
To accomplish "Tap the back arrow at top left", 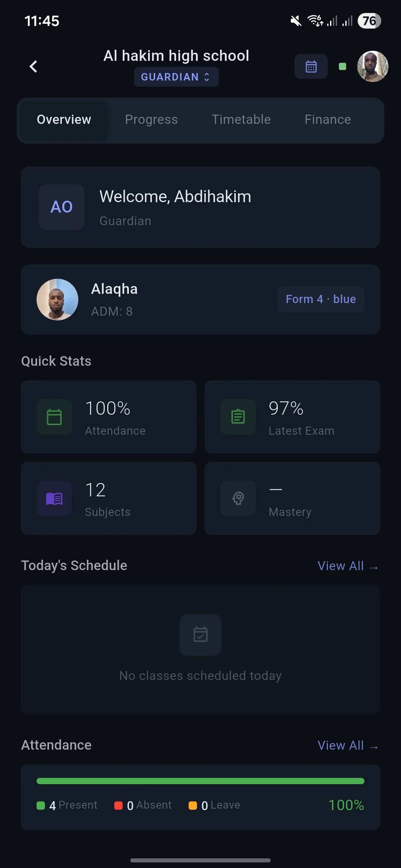I will click(x=33, y=66).
